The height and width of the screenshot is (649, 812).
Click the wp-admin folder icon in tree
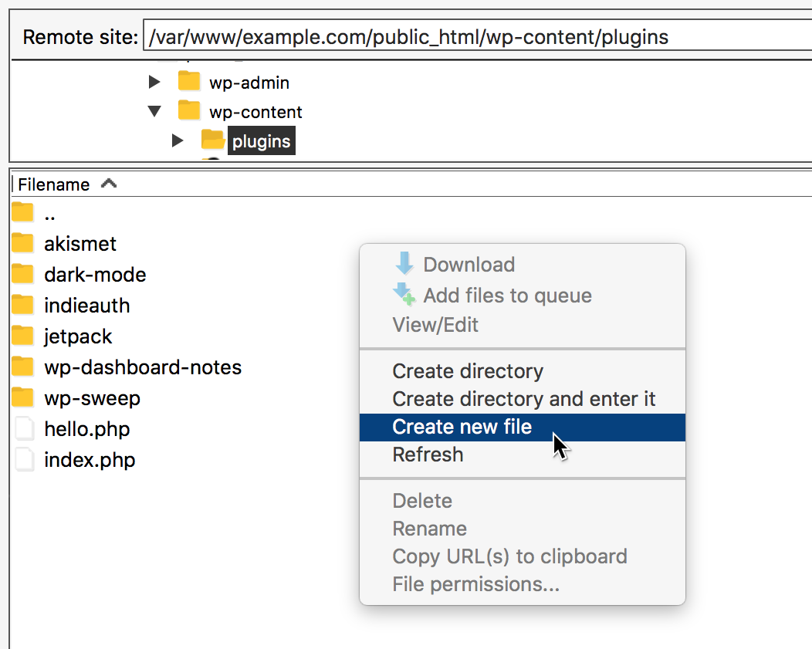pos(189,81)
